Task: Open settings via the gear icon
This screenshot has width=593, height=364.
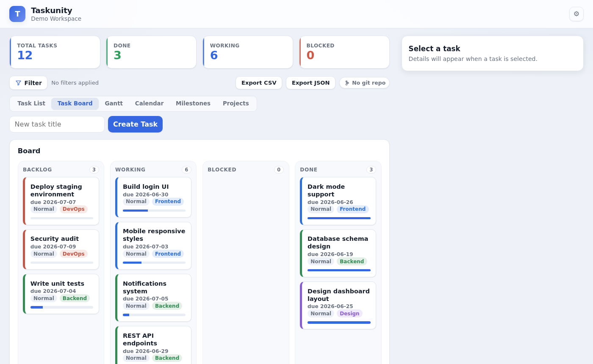Action: pos(576,14)
